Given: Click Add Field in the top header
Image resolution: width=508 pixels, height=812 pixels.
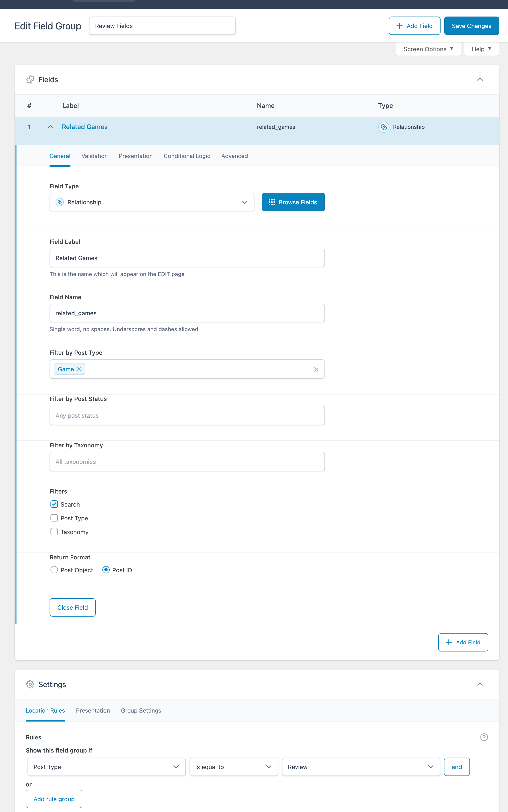Looking at the screenshot, I should (414, 26).
